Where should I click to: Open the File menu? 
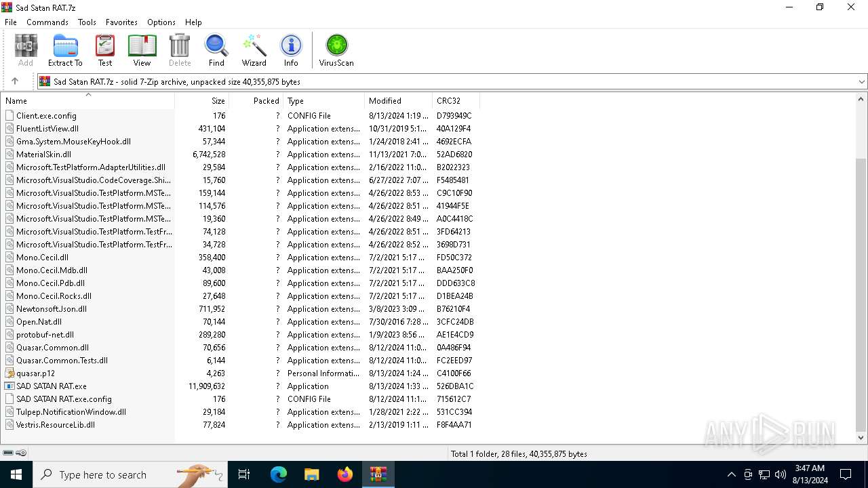[x=11, y=22]
